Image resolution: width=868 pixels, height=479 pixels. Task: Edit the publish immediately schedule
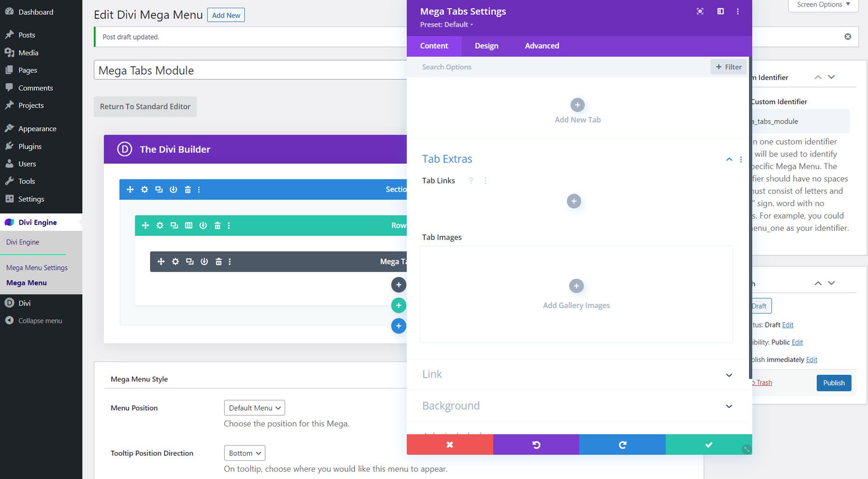click(812, 359)
